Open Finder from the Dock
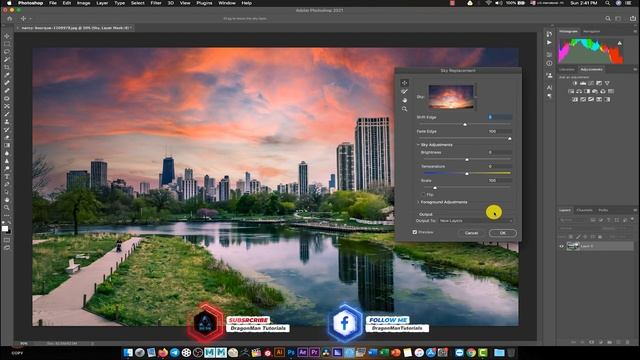 point(128,352)
